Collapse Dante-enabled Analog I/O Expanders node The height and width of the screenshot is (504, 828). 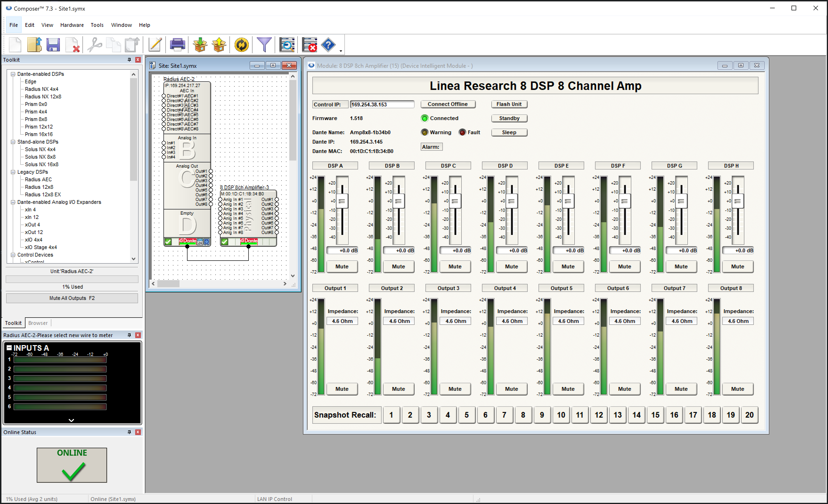[13, 202]
